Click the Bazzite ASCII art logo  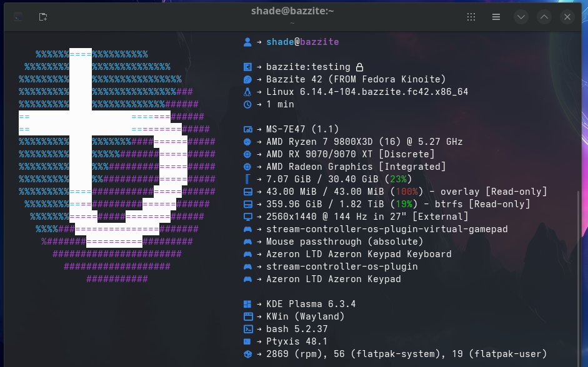tap(117, 166)
